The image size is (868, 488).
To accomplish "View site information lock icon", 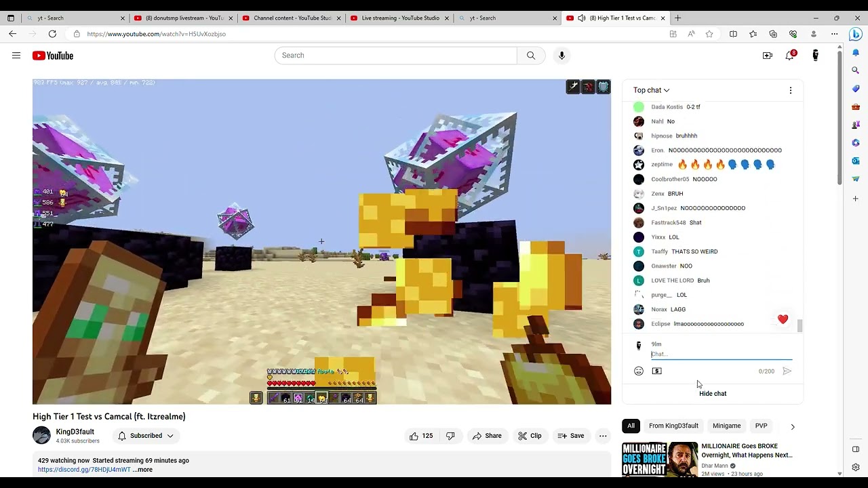I will 77,34.
